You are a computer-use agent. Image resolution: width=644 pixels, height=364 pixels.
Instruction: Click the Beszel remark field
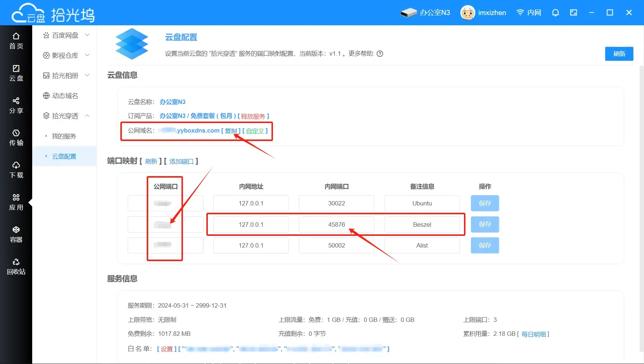pyautogui.click(x=422, y=224)
